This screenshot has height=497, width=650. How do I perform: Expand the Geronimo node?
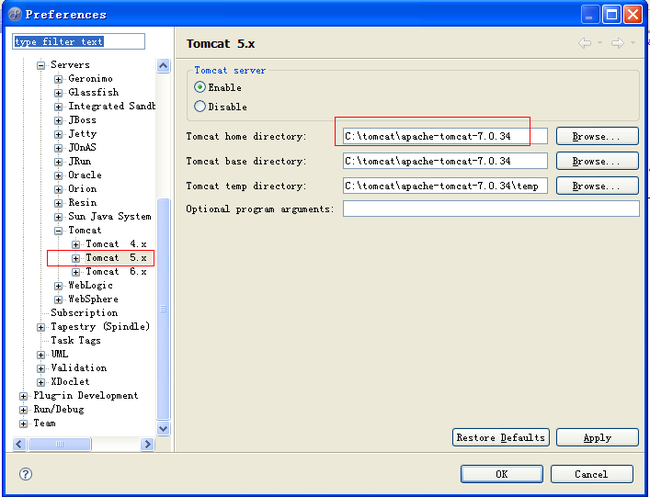click(x=58, y=79)
